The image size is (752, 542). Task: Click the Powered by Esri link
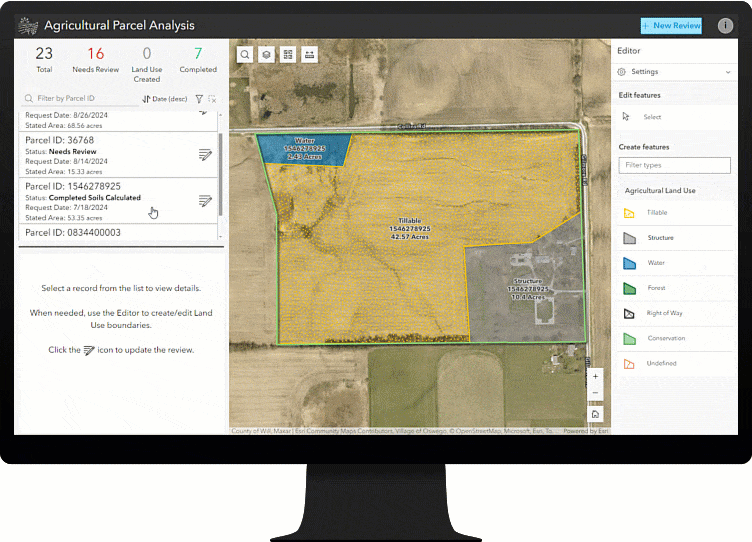pos(586,431)
